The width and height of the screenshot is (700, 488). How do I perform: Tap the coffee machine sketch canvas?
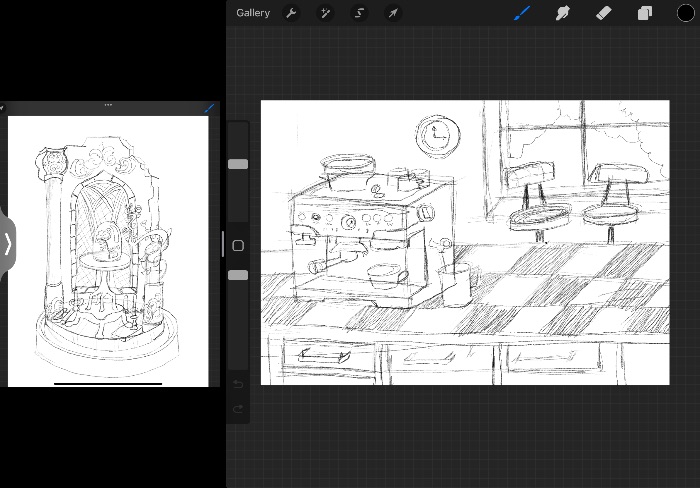click(465, 242)
